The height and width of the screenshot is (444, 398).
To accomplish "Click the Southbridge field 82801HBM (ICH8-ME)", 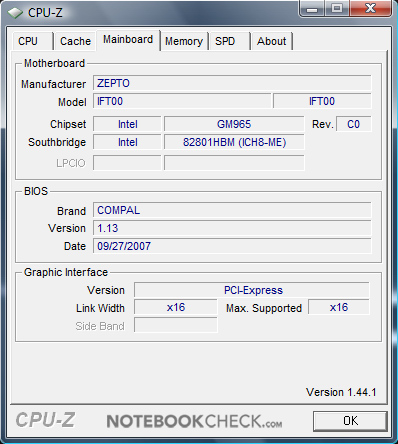I will [234, 142].
